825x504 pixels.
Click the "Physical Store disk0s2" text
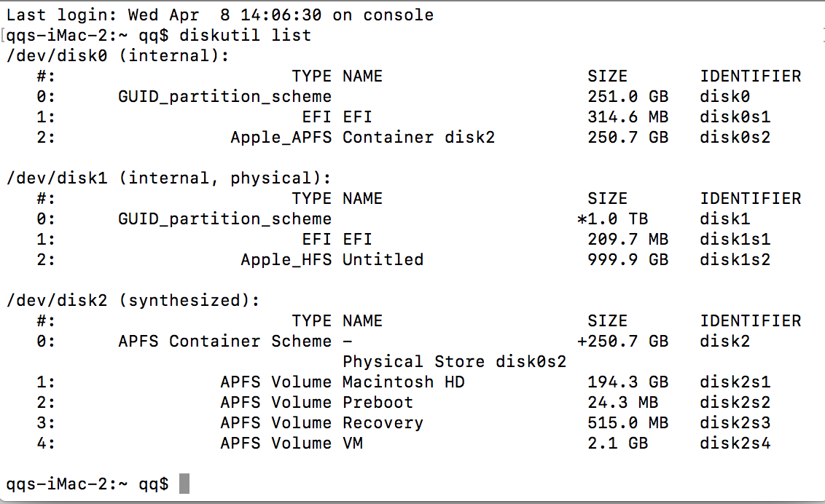[x=455, y=361]
